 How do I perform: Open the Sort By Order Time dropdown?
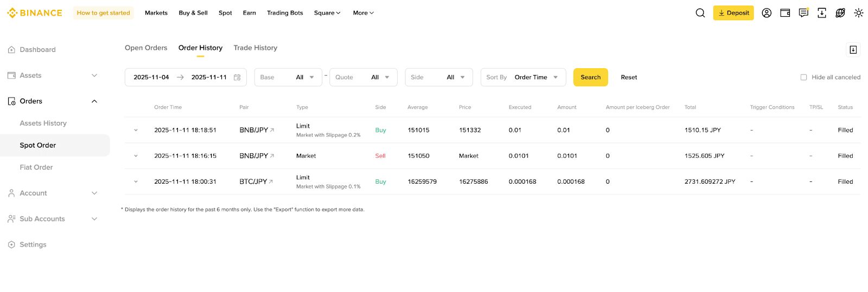[x=524, y=77]
